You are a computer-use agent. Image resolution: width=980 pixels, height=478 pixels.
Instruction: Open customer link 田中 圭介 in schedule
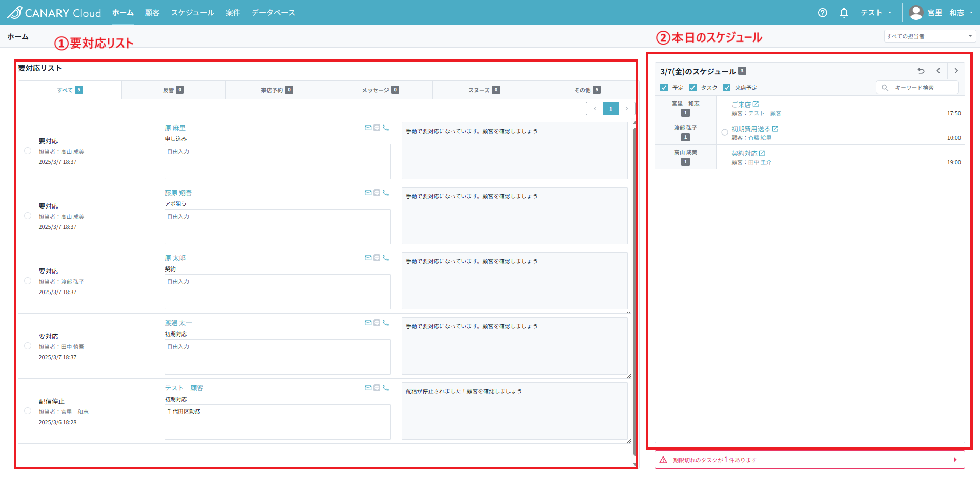[x=760, y=162]
